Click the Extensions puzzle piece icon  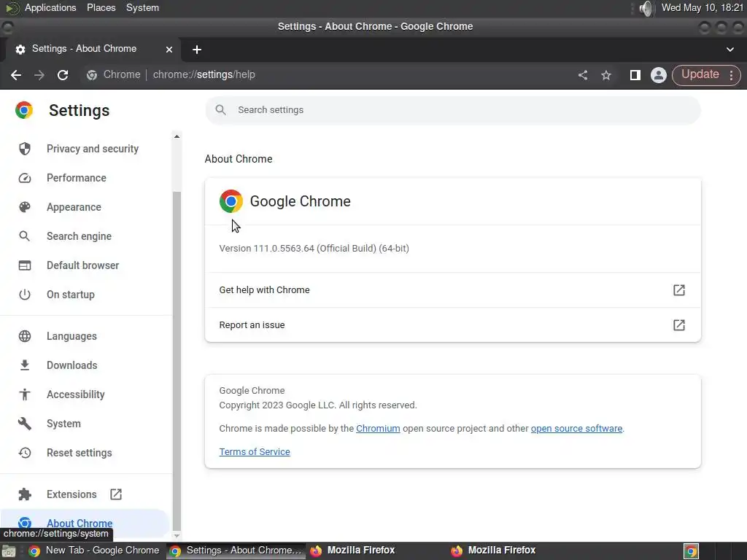pos(25,494)
